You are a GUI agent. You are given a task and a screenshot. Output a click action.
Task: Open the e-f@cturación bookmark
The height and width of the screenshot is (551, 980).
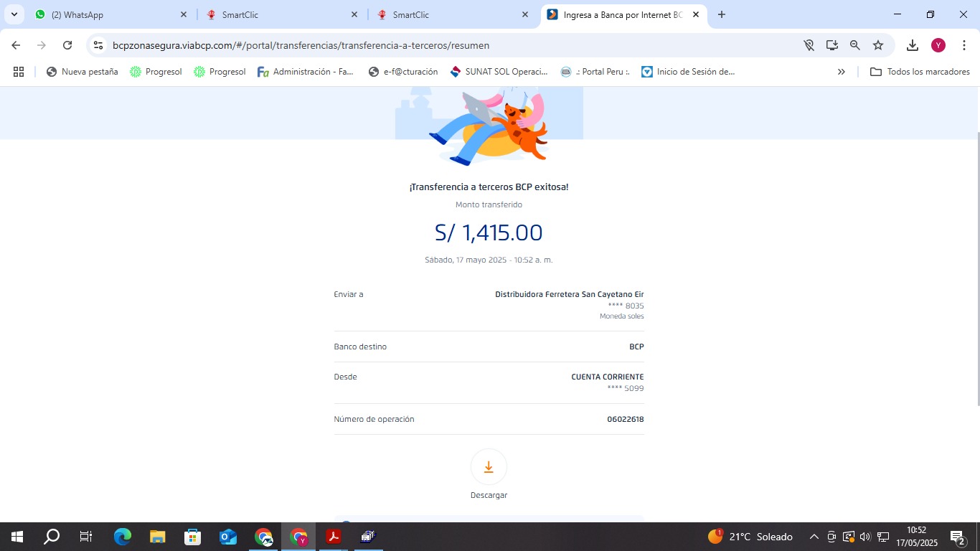point(402,72)
